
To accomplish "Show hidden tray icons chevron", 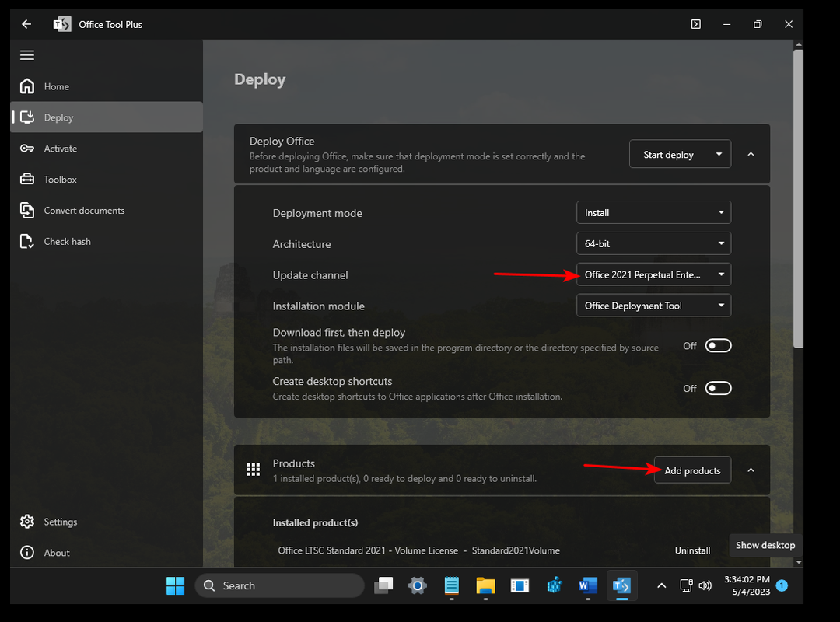I will 662,585.
